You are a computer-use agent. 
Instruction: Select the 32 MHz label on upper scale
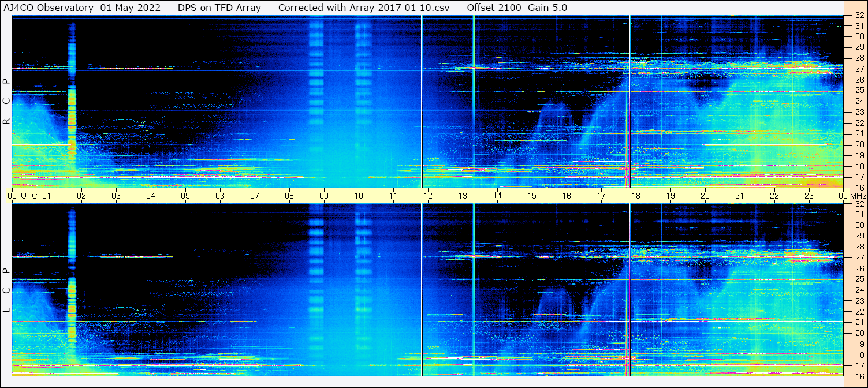point(859,16)
